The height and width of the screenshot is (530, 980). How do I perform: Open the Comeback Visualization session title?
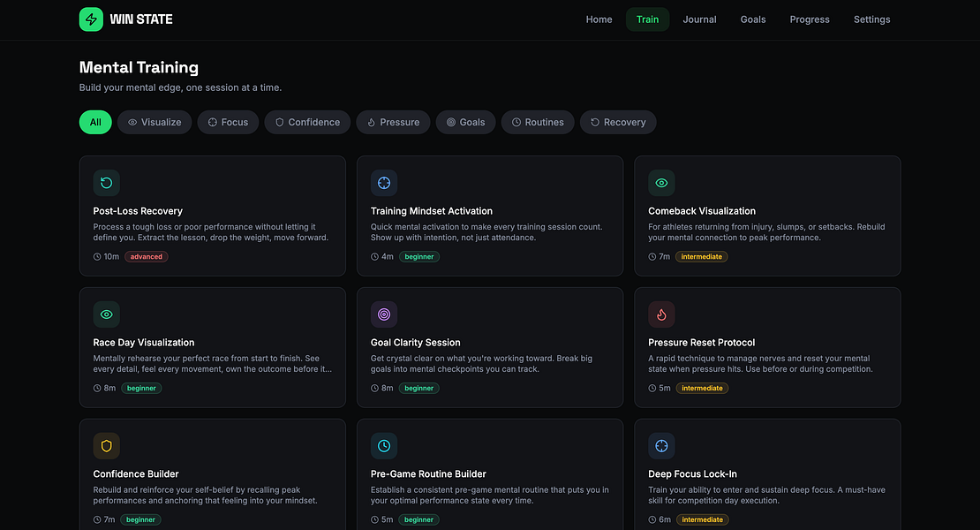tap(702, 211)
